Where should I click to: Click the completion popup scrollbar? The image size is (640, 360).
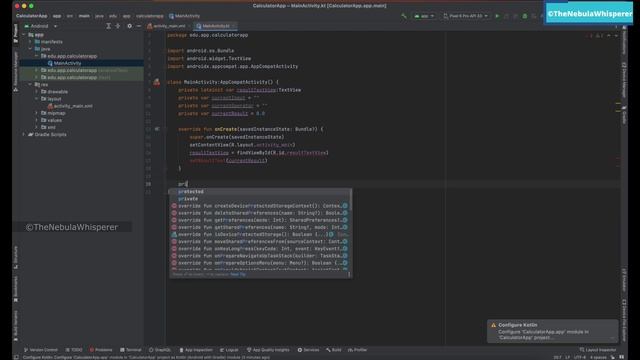coord(350,200)
